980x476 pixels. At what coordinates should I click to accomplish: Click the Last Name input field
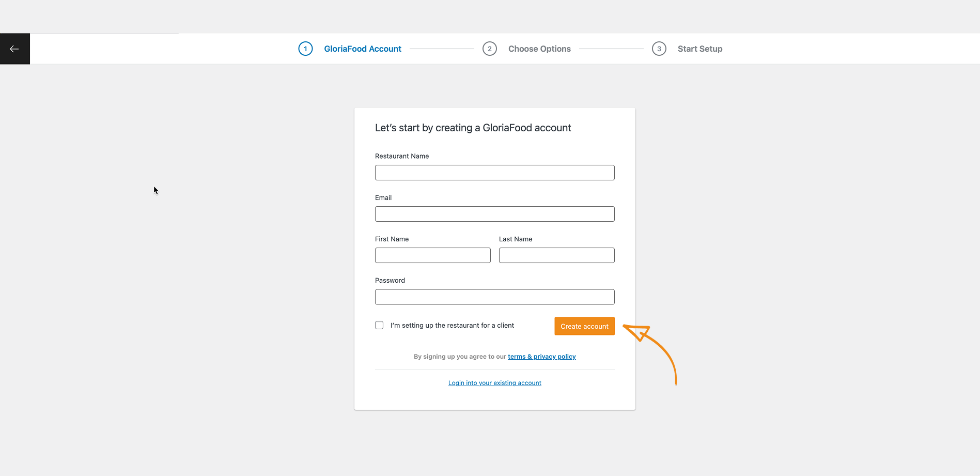556,255
